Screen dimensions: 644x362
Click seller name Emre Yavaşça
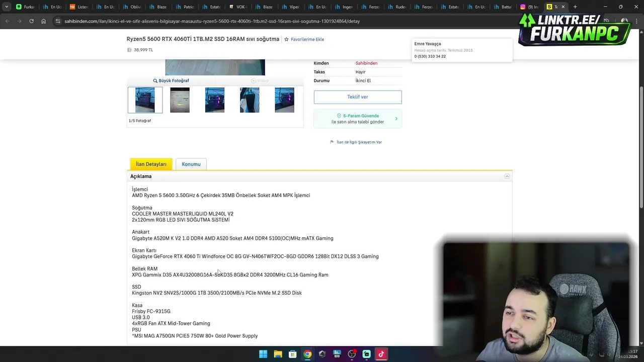pos(428,44)
